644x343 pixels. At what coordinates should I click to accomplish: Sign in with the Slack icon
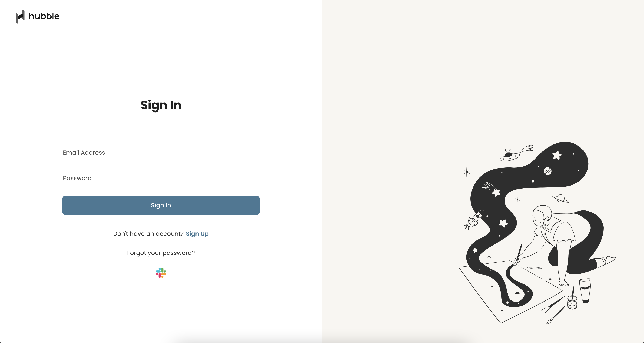[x=161, y=273]
